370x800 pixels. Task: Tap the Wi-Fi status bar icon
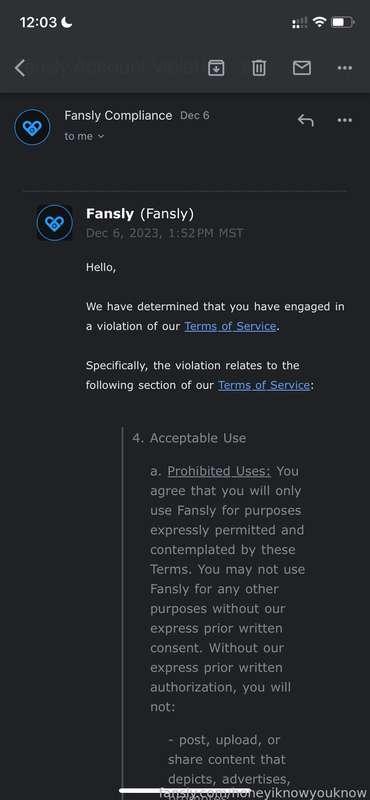coord(319,22)
